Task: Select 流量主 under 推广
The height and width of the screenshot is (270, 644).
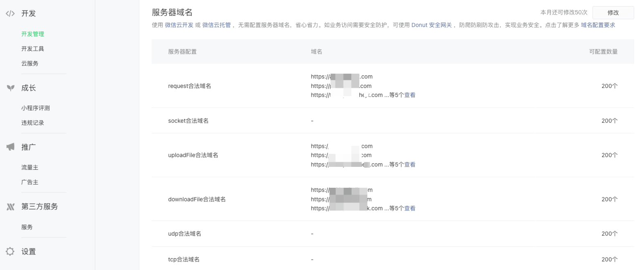Action: coord(30,167)
